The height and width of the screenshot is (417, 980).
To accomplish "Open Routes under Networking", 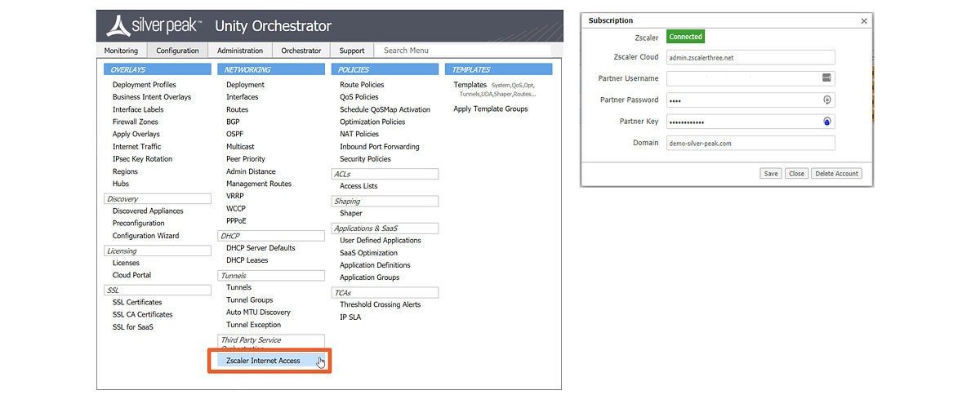I will pos(238,109).
